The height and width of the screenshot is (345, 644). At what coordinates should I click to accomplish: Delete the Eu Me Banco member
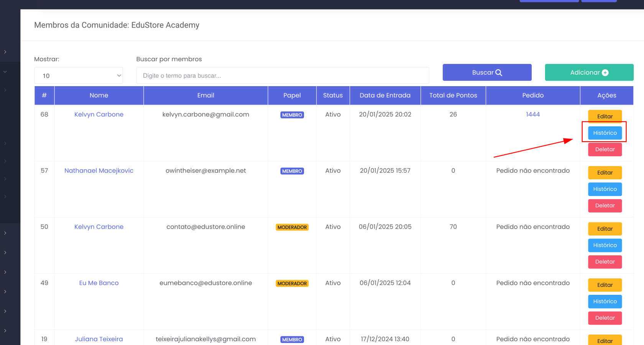605,318
